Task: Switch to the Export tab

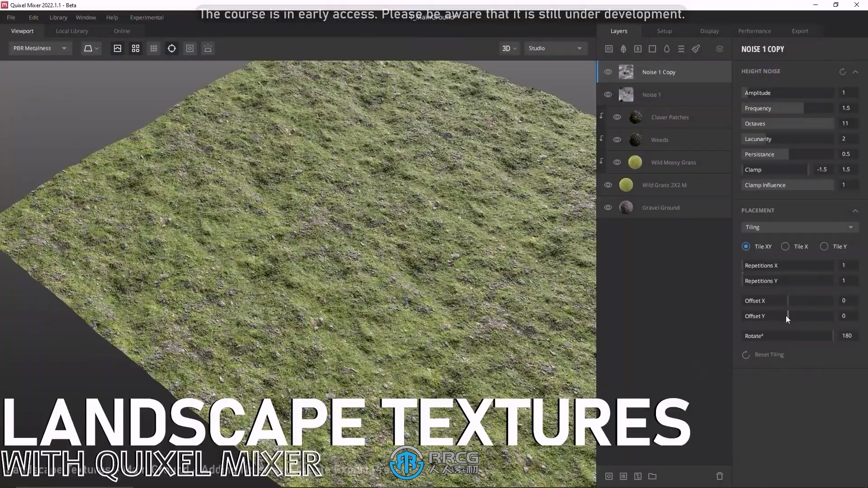Action: [x=800, y=31]
